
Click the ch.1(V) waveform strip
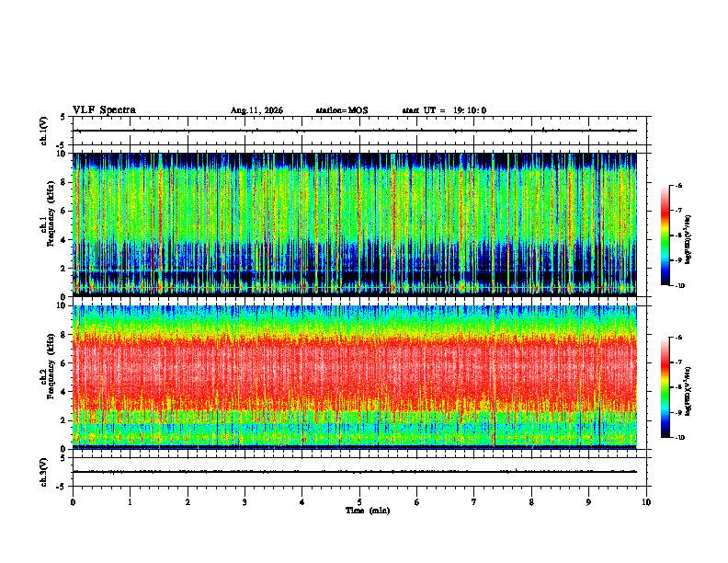point(359,131)
